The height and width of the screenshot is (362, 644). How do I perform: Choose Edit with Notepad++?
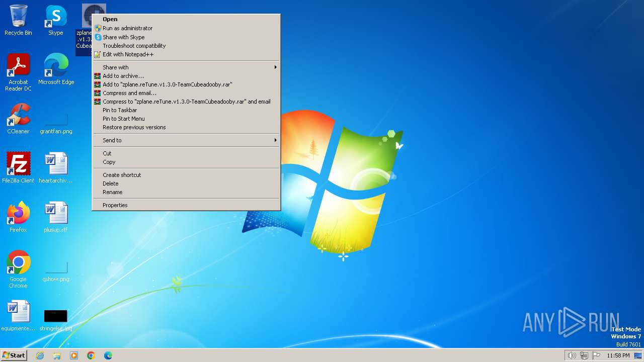click(x=186, y=54)
